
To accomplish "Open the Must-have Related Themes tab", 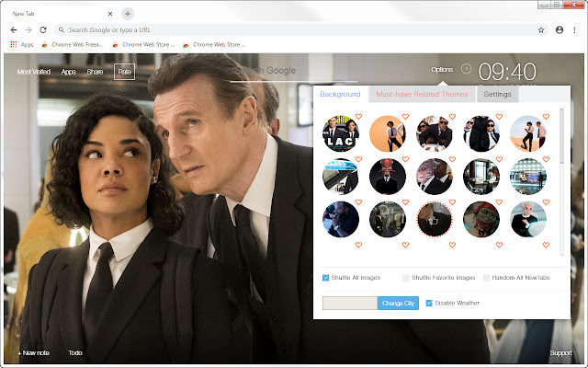I will (422, 94).
